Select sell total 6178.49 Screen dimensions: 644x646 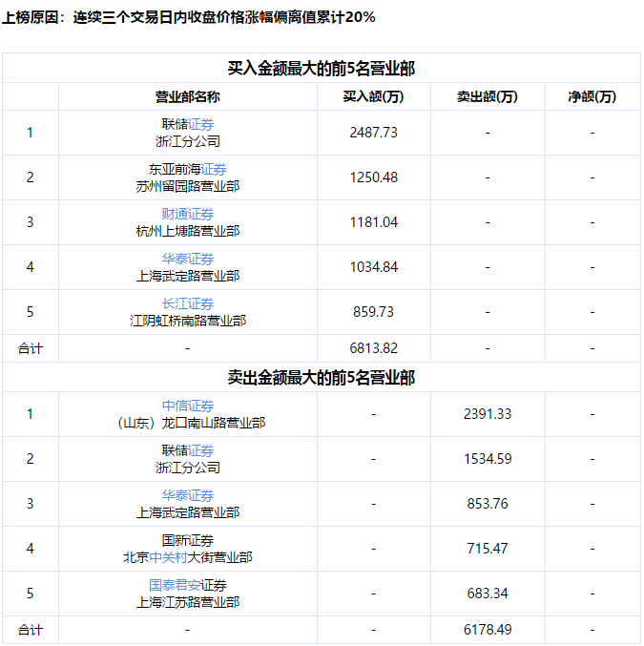(x=488, y=630)
